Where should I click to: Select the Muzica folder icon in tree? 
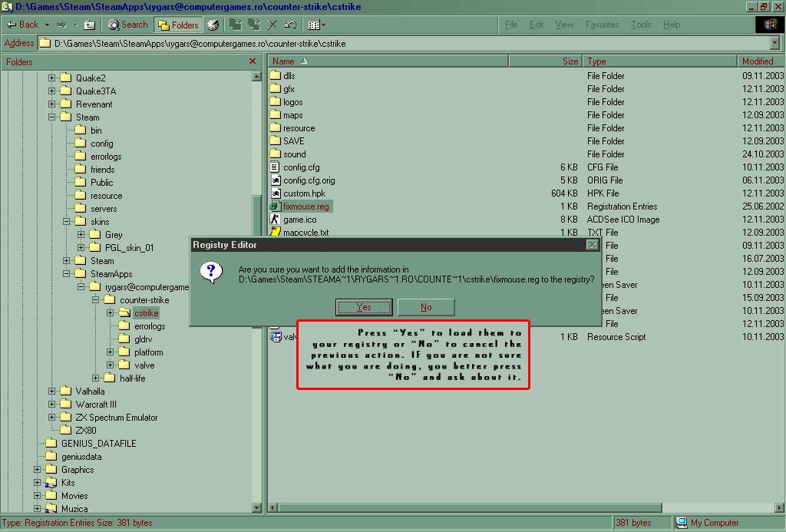coord(51,508)
